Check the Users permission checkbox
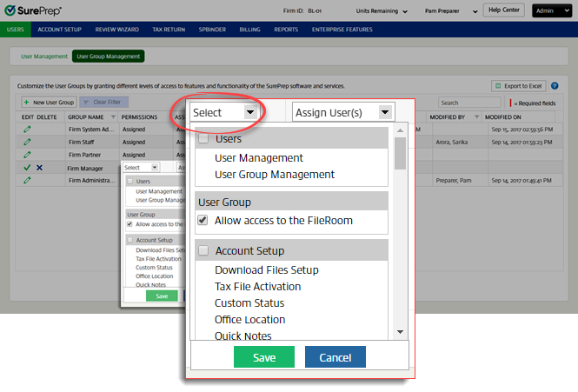The image size is (578, 392). (203, 139)
